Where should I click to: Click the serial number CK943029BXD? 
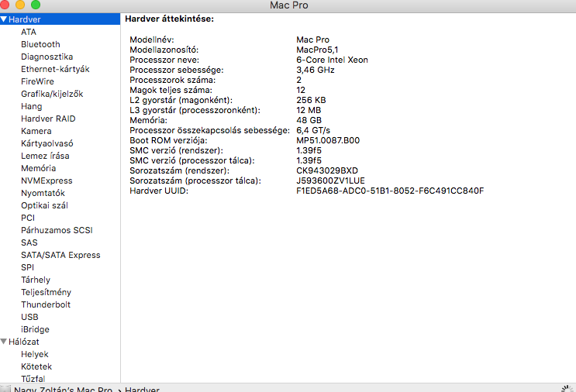[327, 170]
